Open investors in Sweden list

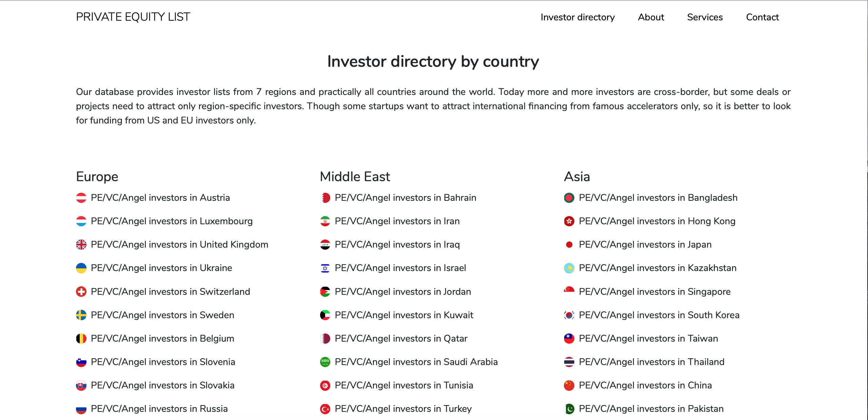[162, 315]
